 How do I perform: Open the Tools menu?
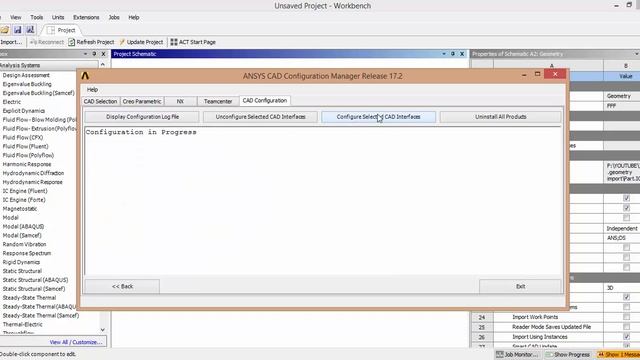coord(36,18)
